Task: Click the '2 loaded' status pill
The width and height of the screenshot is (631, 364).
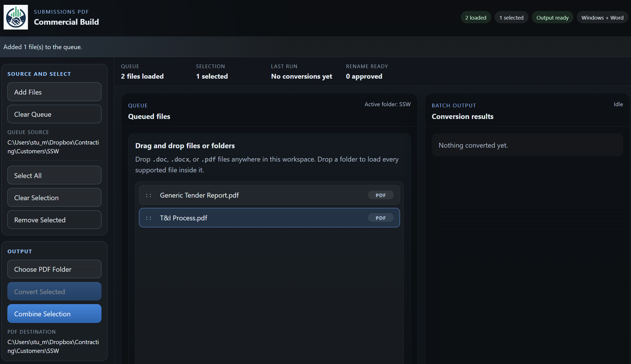Action: click(x=476, y=18)
